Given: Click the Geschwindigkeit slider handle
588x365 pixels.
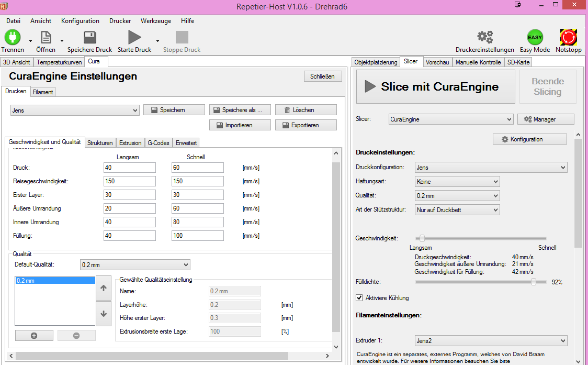Looking at the screenshot, I should click(x=422, y=238).
